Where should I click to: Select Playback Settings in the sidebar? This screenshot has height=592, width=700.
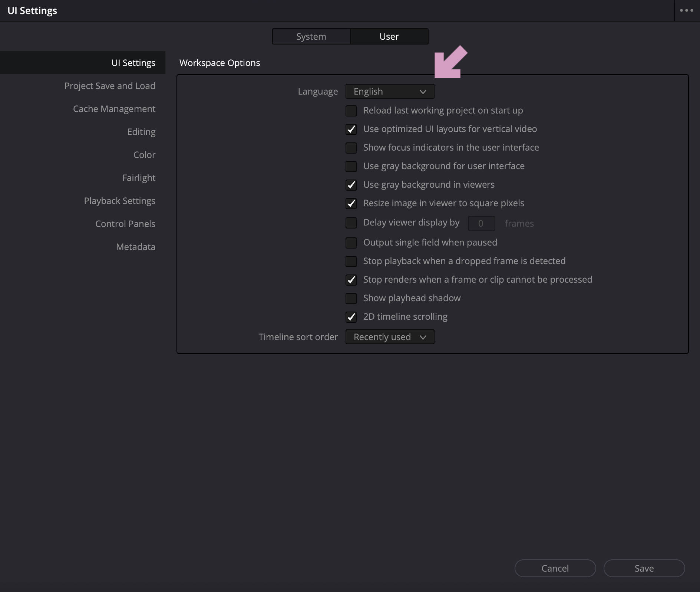(x=119, y=201)
